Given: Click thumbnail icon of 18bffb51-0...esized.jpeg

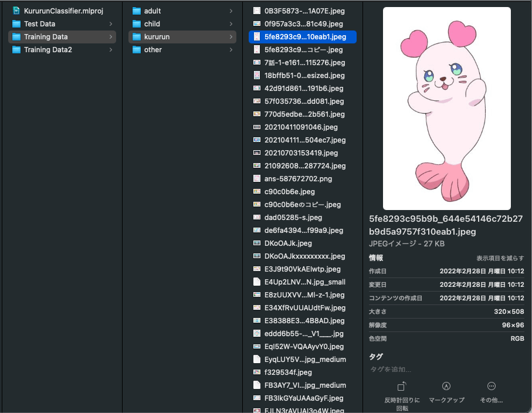Looking at the screenshot, I should (257, 75).
